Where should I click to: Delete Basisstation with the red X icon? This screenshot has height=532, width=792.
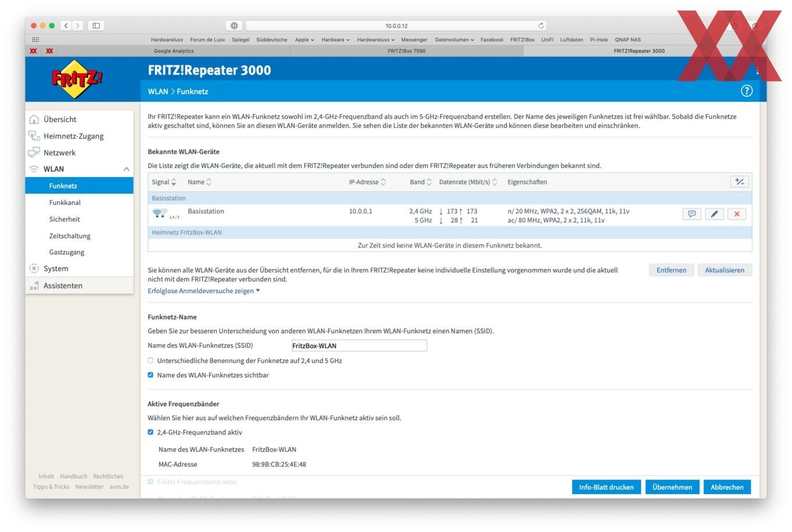point(737,214)
